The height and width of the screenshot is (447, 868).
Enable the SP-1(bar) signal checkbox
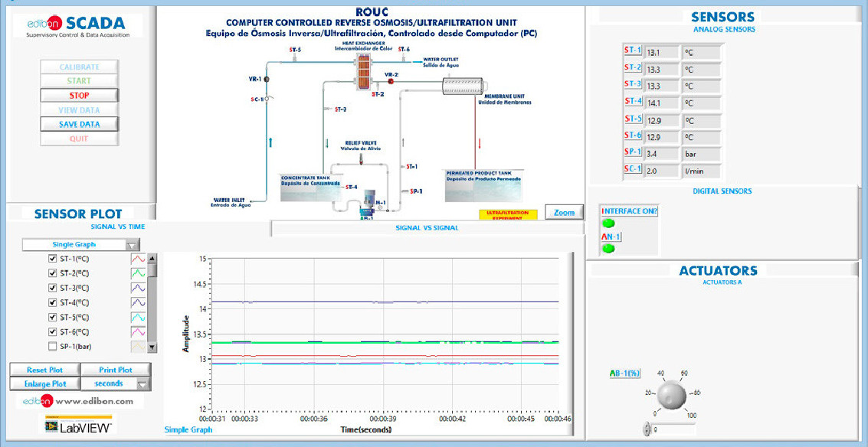53,347
